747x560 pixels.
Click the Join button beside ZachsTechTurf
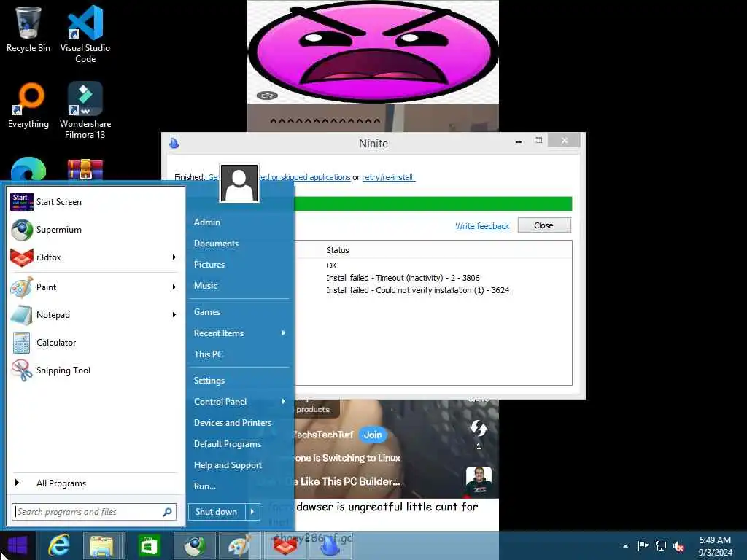pos(373,435)
